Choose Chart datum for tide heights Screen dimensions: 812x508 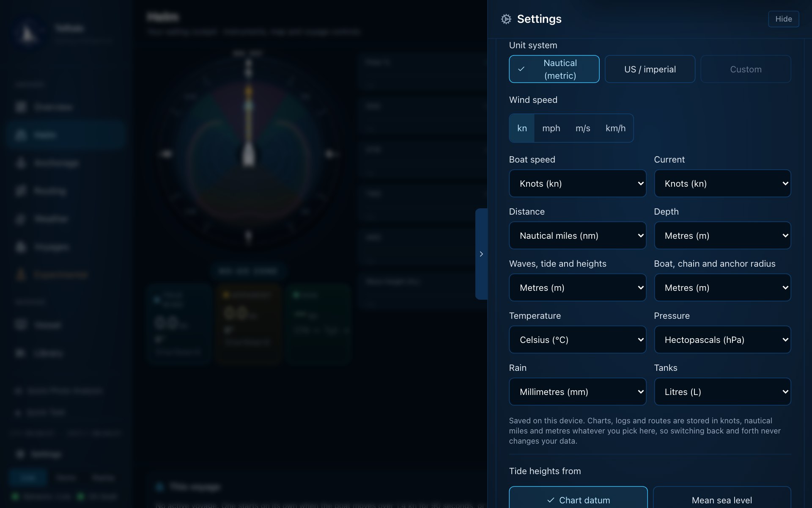(x=578, y=498)
